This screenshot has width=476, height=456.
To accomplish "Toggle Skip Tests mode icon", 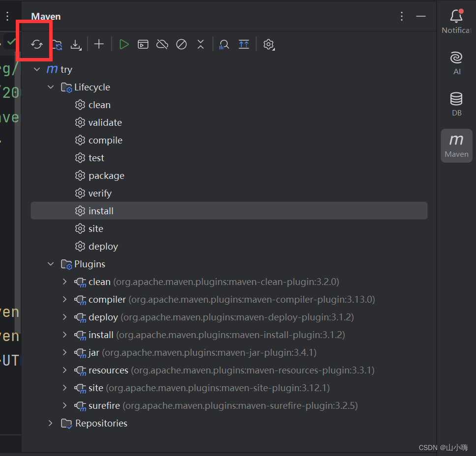I will pyautogui.click(x=181, y=44).
